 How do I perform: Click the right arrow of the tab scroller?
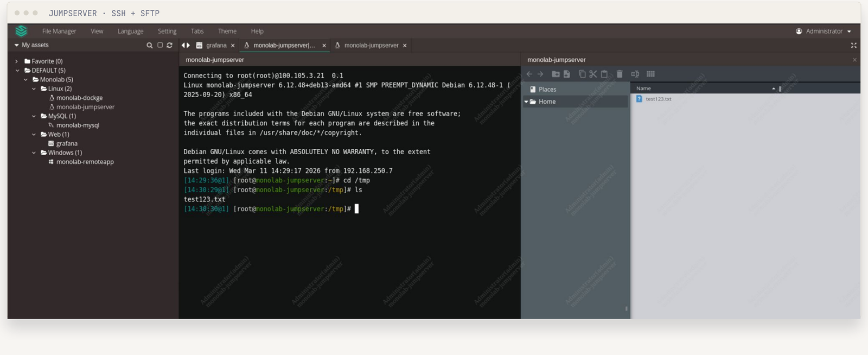pyautogui.click(x=188, y=46)
